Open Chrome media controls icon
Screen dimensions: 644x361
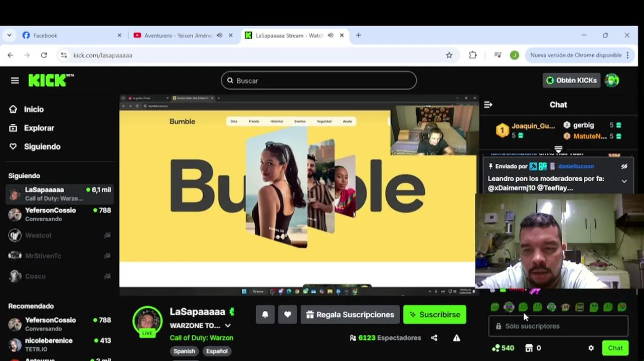point(498,55)
